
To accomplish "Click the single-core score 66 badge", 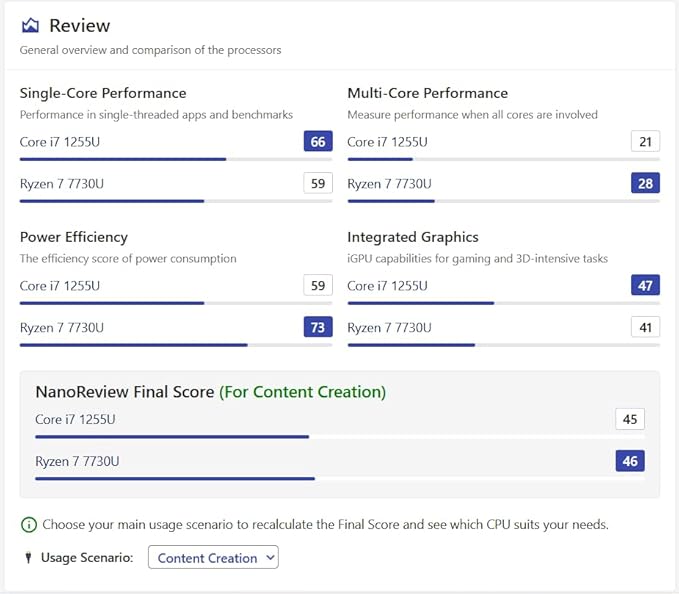I will pos(318,141).
